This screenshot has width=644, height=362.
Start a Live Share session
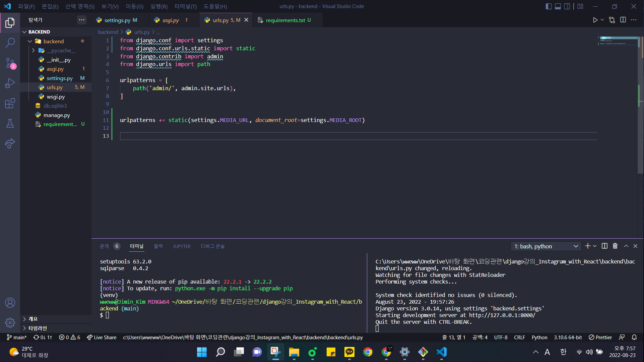(102, 337)
